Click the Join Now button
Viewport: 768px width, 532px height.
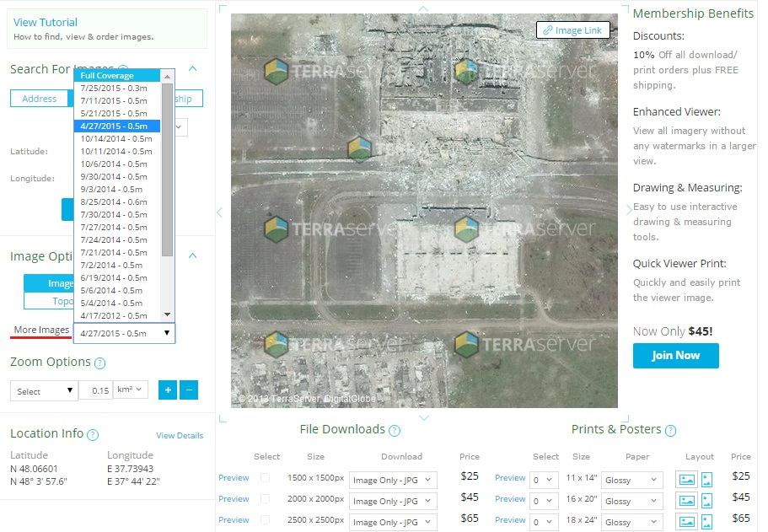tap(675, 355)
